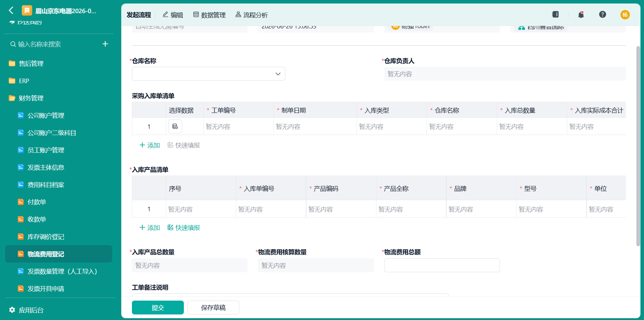The image size is (644, 320).
Task: Add a row to 入库产品清单
Action: tap(150, 228)
